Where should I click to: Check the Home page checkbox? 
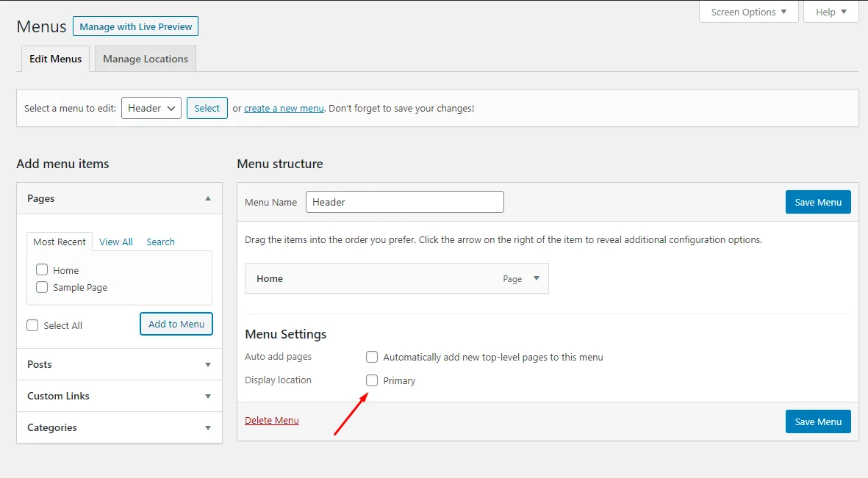click(42, 270)
